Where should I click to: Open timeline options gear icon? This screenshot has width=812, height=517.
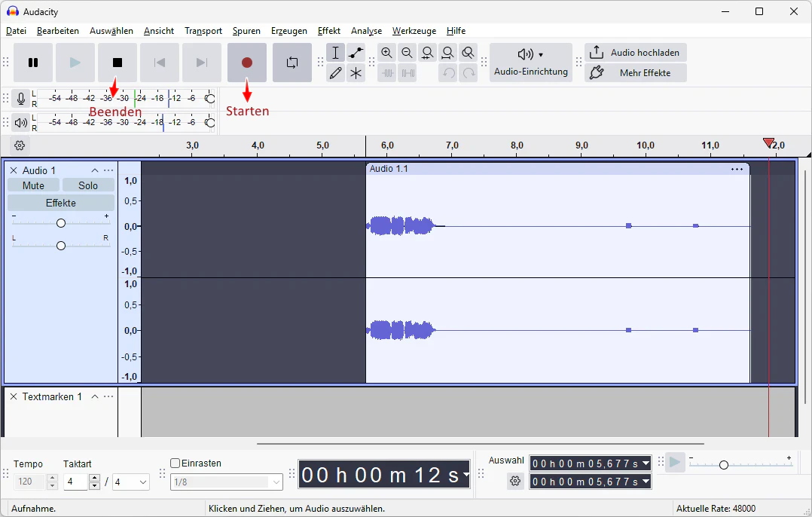[20, 145]
